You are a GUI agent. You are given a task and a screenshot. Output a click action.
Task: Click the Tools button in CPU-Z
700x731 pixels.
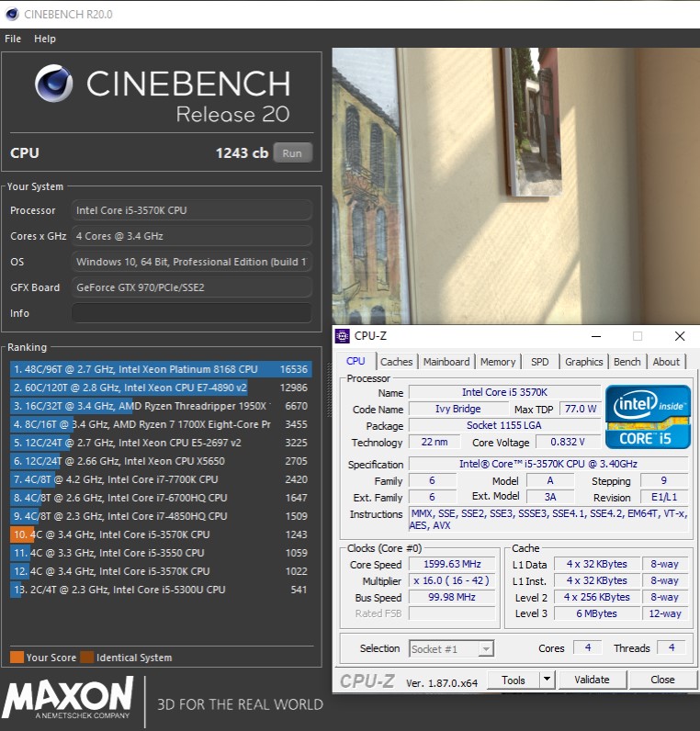tap(514, 680)
